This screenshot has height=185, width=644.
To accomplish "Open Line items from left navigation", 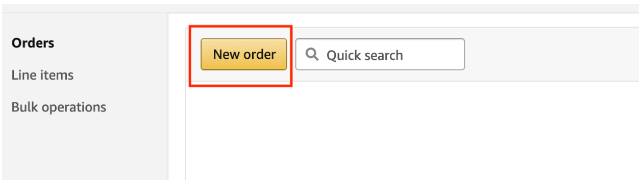I will 42,75.
